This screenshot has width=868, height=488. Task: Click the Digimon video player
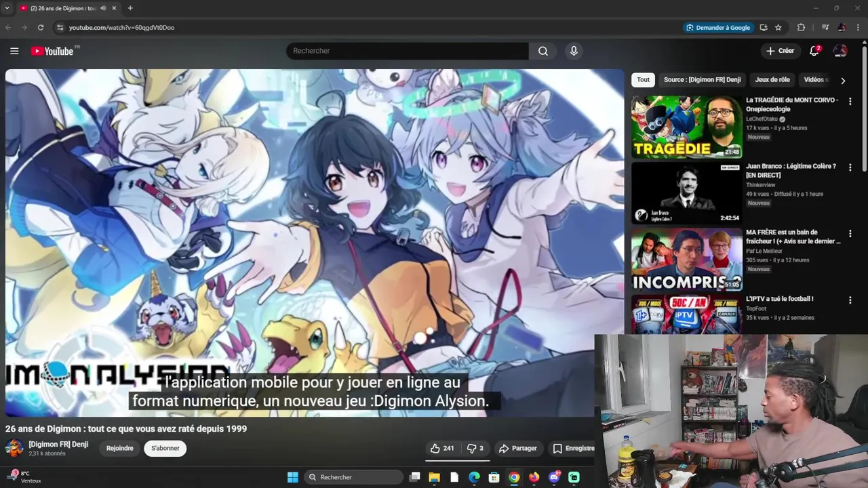click(x=315, y=243)
